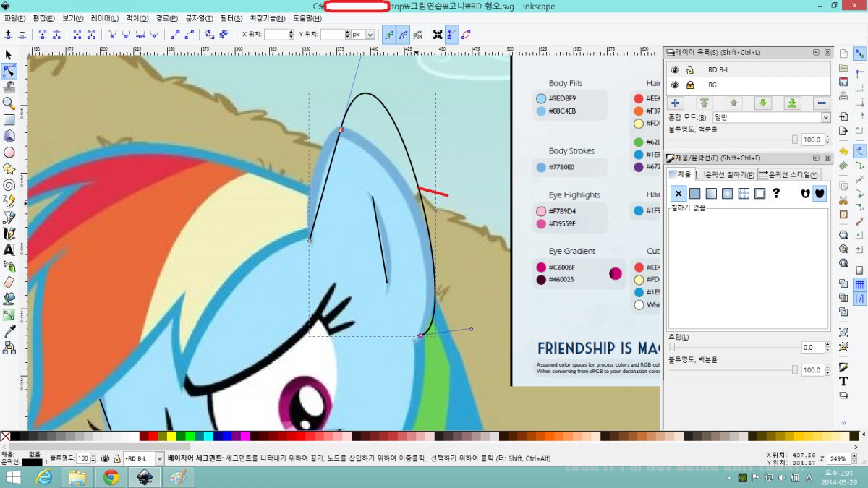868x488 pixels.
Task: Toggle transformation handles for selected nodes
Action: (x=438, y=34)
